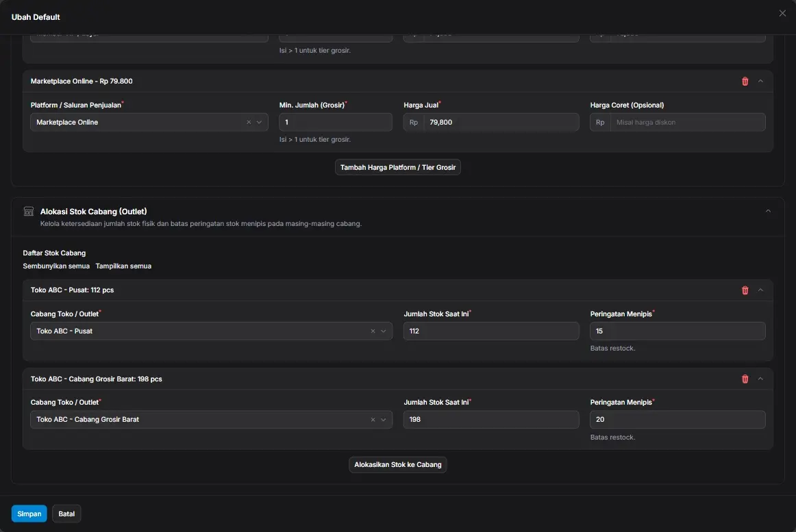This screenshot has width=796, height=532.
Task: Clear the Marketplace Online platform selection
Action: pyautogui.click(x=249, y=123)
